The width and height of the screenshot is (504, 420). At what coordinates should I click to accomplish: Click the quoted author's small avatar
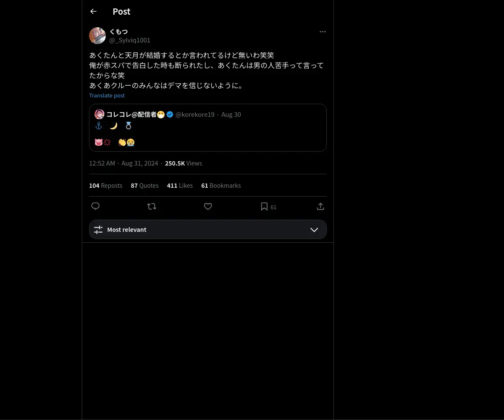click(100, 114)
